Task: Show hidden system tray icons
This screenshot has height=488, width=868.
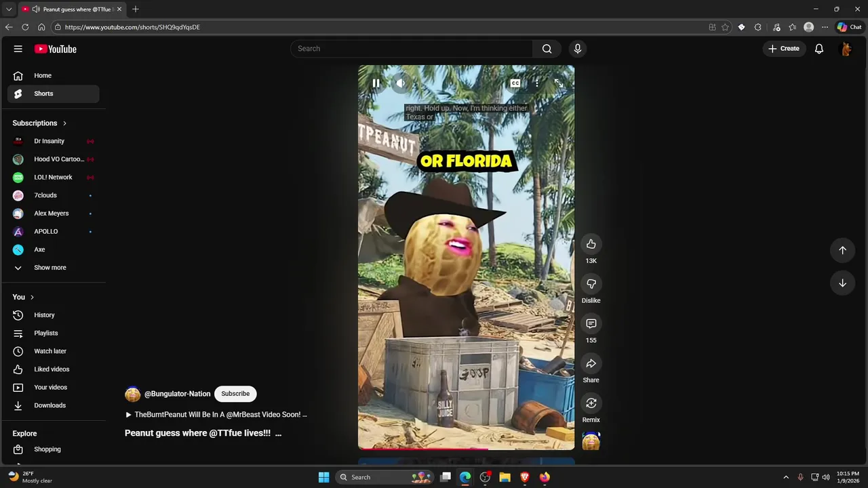Action: [786, 477]
